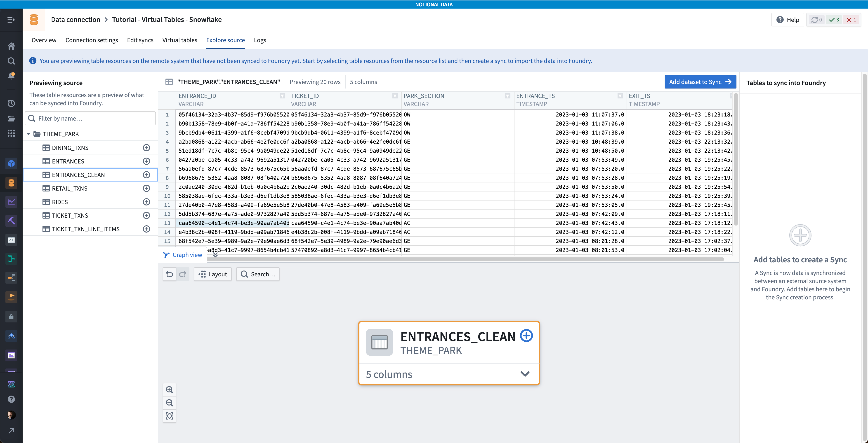Viewport: 868px width, 443px height.
Task: Click the fit-to-screen icon below zoom controls
Action: click(170, 416)
